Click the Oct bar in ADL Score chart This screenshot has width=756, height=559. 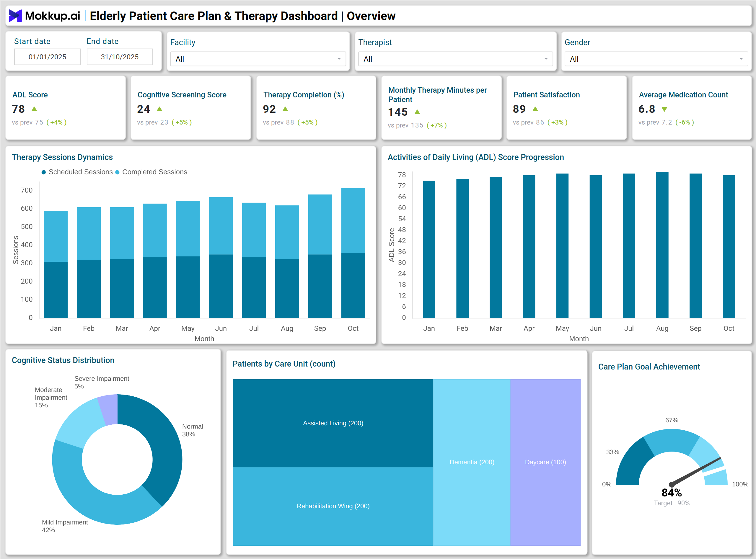tap(729, 247)
